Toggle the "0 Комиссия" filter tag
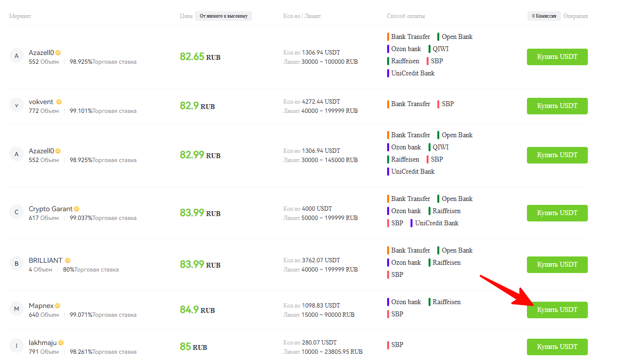 pyautogui.click(x=544, y=16)
